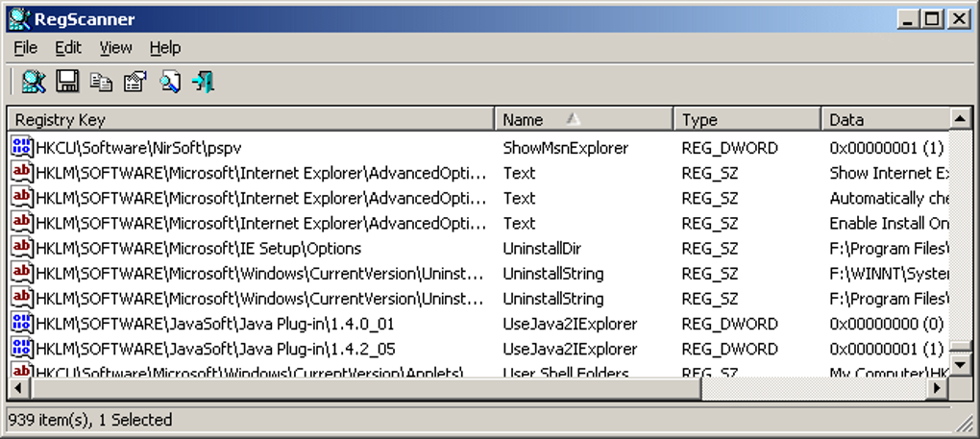The width and height of the screenshot is (980, 439).
Task: Click the save (floppy disk) toolbar icon
Action: pos(67,82)
